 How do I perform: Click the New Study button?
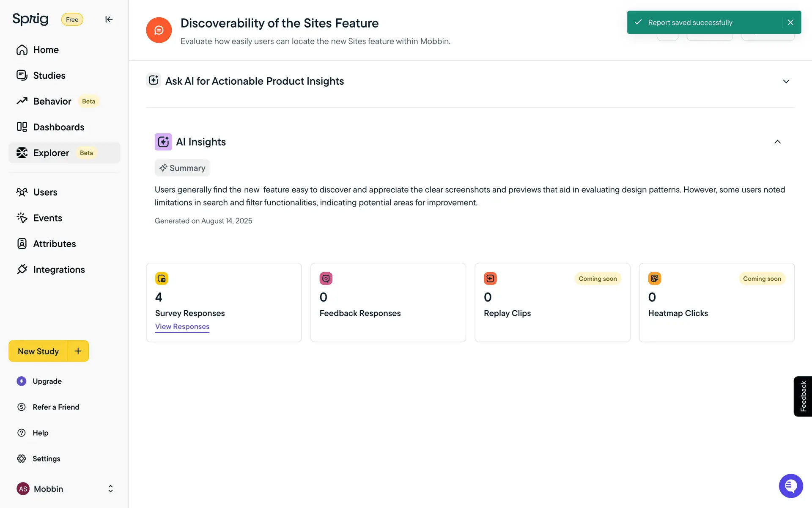pyautogui.click(x=38, y=351)
